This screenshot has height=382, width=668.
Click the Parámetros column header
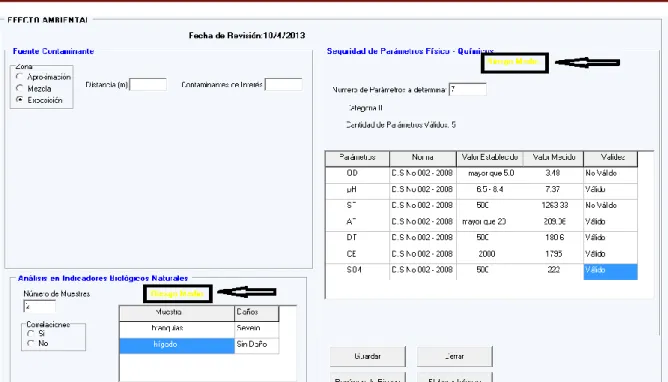tap(357, 158)
